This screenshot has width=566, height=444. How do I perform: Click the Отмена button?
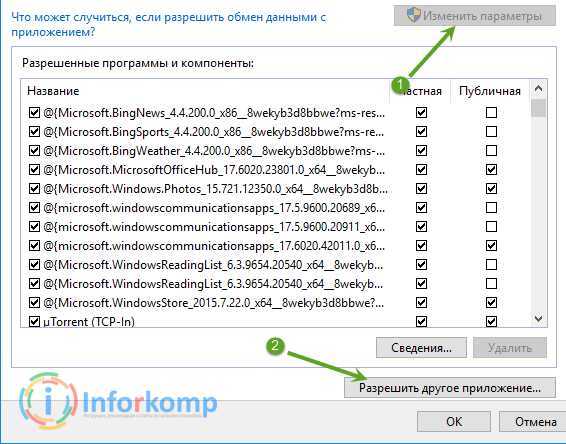click(533, 422)
